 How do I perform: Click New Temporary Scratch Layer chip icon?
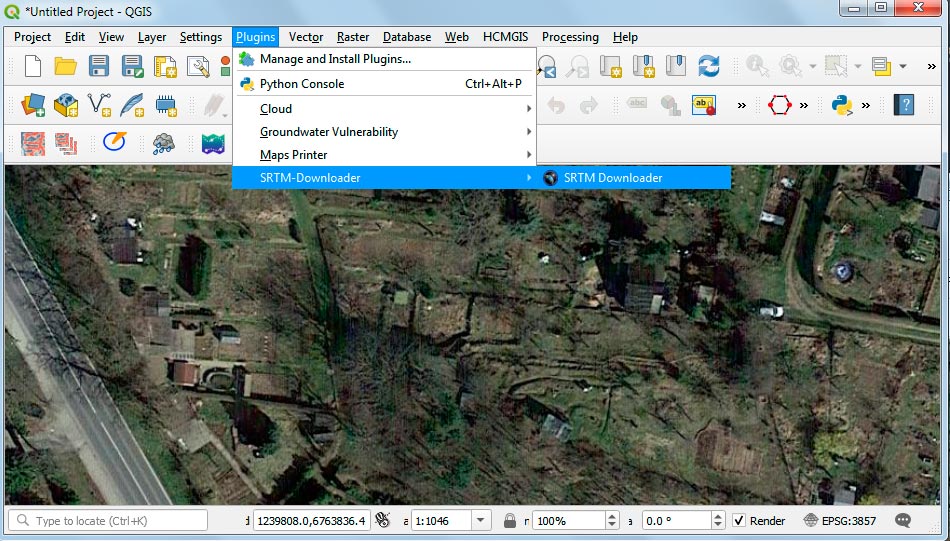[x=165, y=105]
